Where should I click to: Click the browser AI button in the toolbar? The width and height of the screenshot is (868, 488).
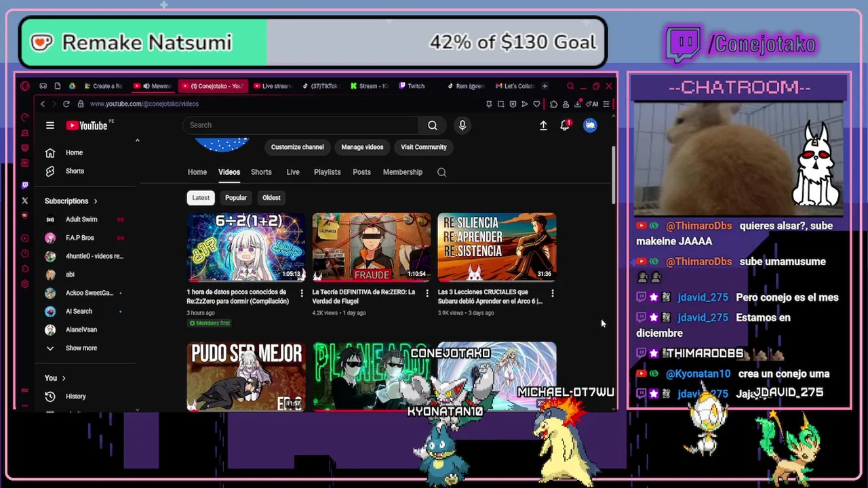coord(593,104)
